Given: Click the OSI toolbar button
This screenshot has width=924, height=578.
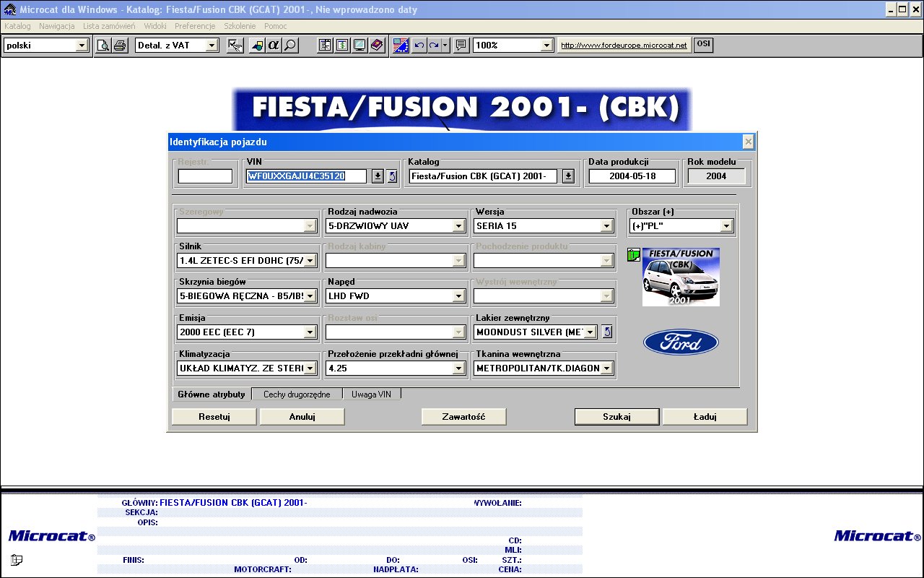Looking at the screenshot, I should tap(703, 44).
